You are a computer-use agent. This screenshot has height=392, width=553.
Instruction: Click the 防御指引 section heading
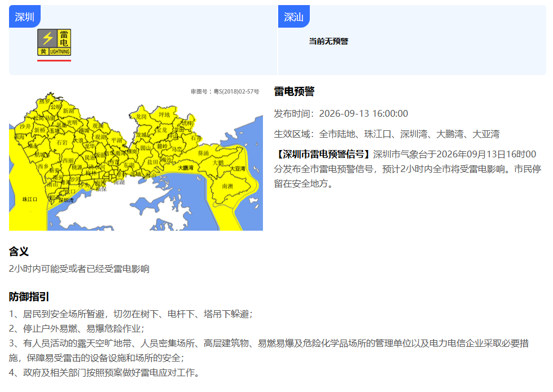click(29, 297)
